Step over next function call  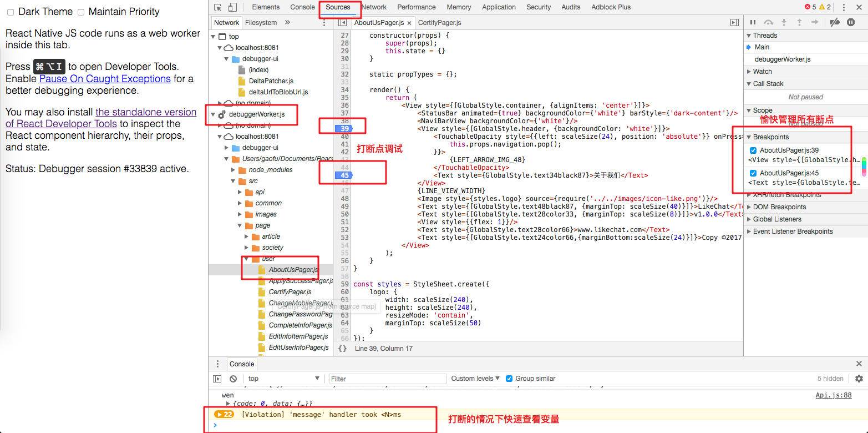coord(768,22)
